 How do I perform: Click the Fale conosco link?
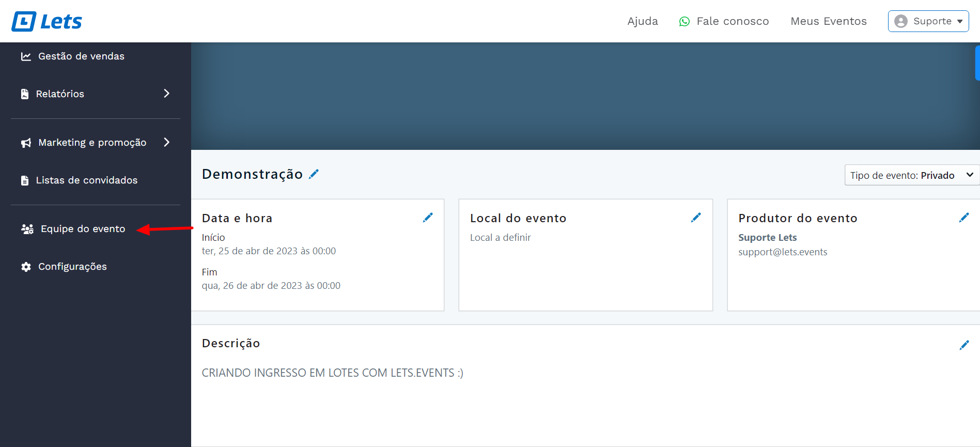click(732, 21)
